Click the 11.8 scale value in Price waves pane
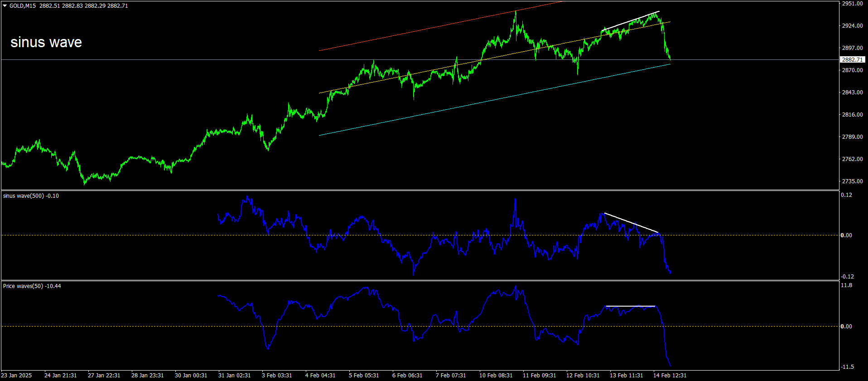868x381 pixels. (846, 285)
